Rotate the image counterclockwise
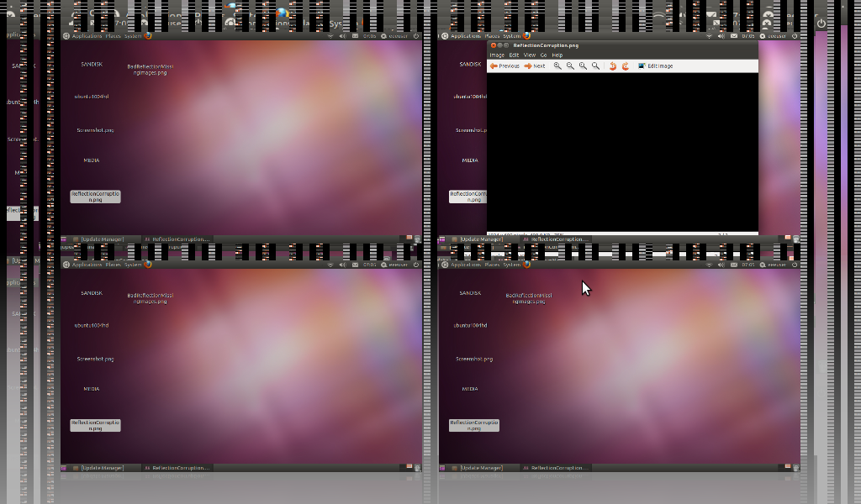 point(612,66)
